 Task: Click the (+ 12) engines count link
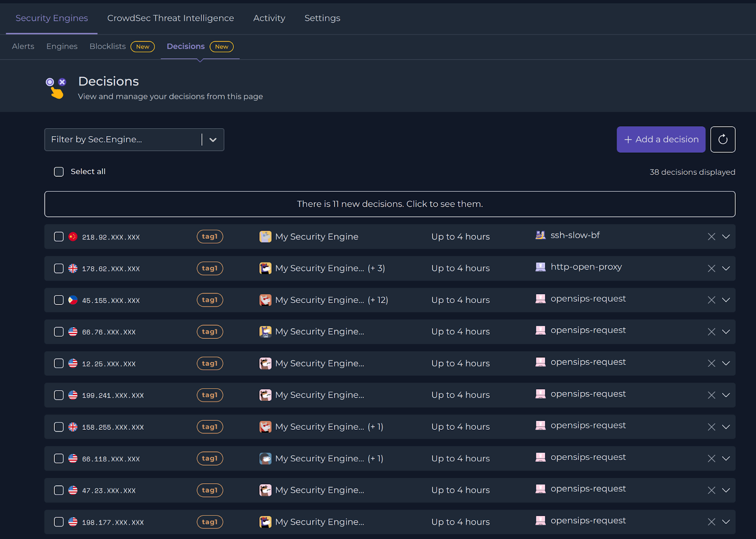[378, 300]
